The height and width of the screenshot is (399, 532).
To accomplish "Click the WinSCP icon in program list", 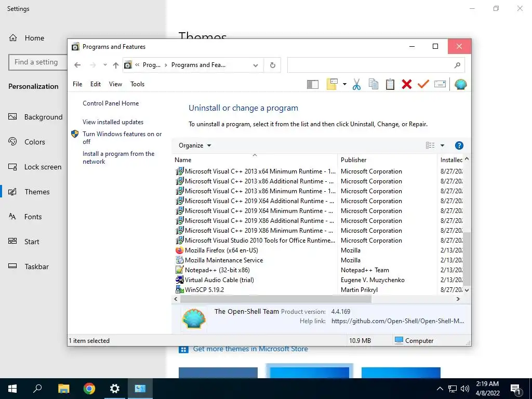I will pos(179,290).
